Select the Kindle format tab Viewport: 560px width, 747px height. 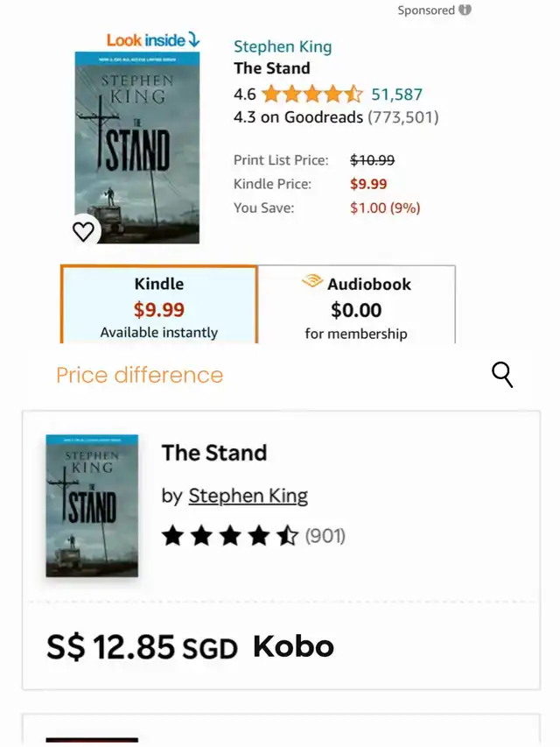pyautogui.click(x=158, y=307)
